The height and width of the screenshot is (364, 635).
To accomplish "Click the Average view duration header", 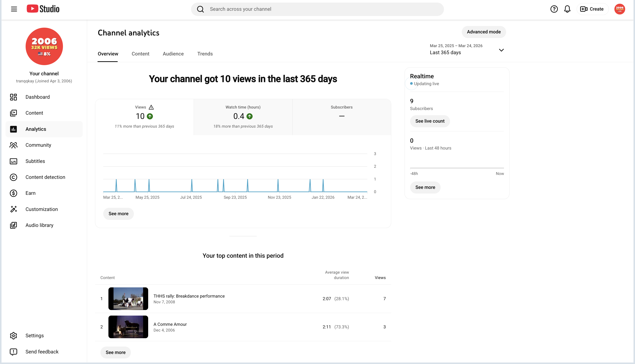I will point(337,275).
